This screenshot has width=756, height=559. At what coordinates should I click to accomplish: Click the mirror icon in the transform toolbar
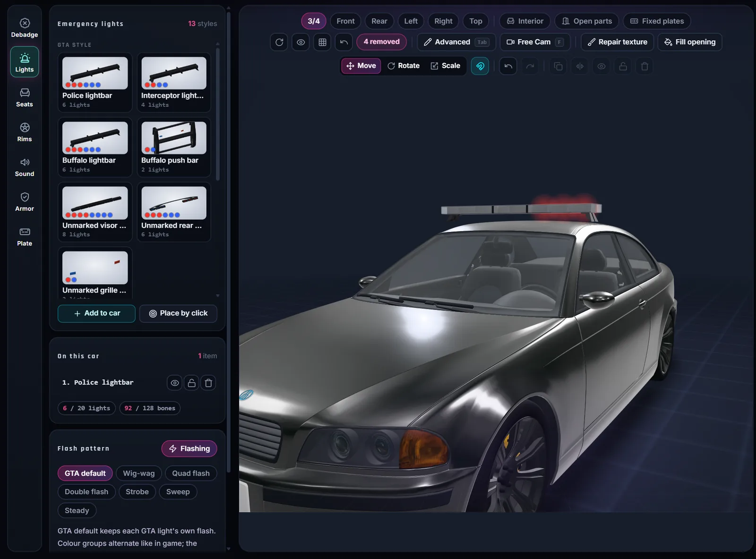pyautogui.click(x=580, y=66)
